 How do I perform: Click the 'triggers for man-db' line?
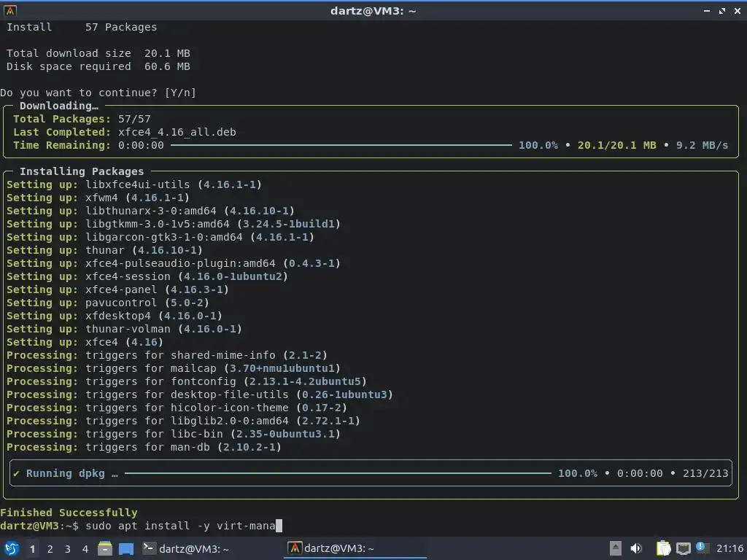tap(144, 447)
